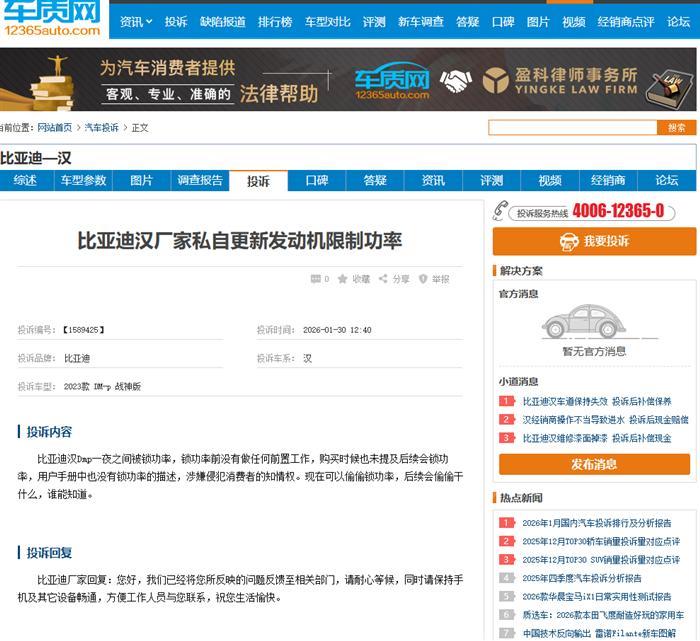700x641 pixels.
Task: Click the gray car image under 官方消息
Action: pos(580,323)
